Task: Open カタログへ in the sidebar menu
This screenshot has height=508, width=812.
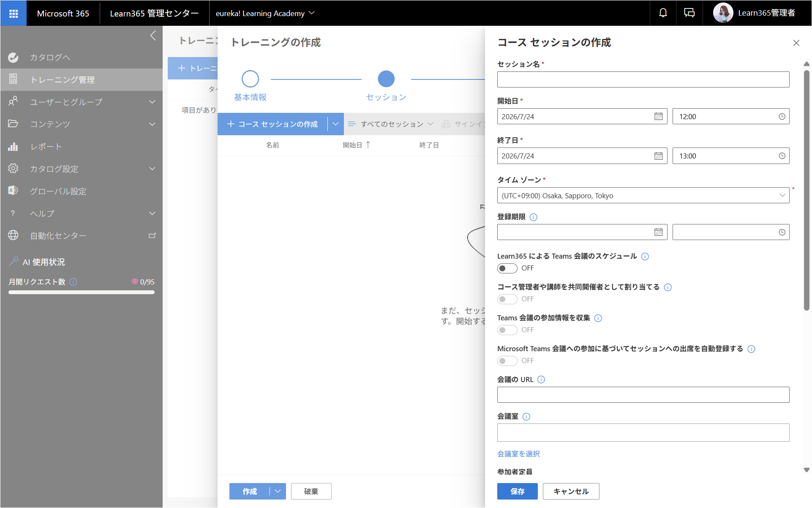Action: [x=82, y=57]
